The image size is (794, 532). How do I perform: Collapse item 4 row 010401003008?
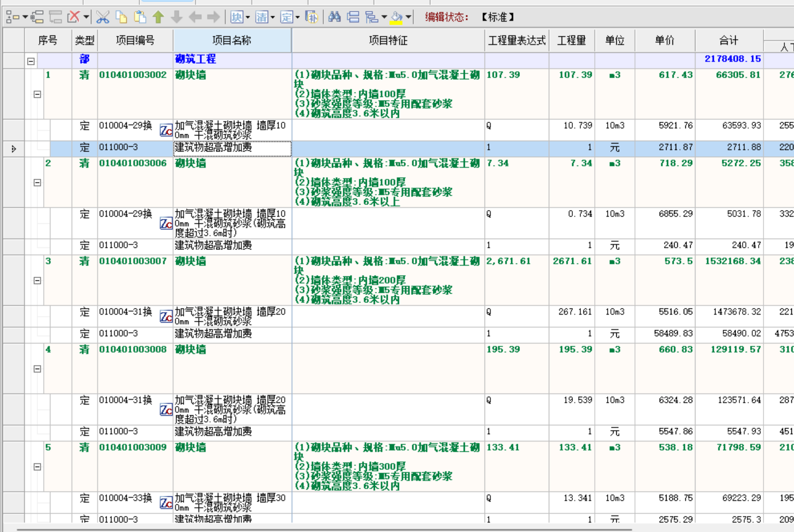[37, 369]
